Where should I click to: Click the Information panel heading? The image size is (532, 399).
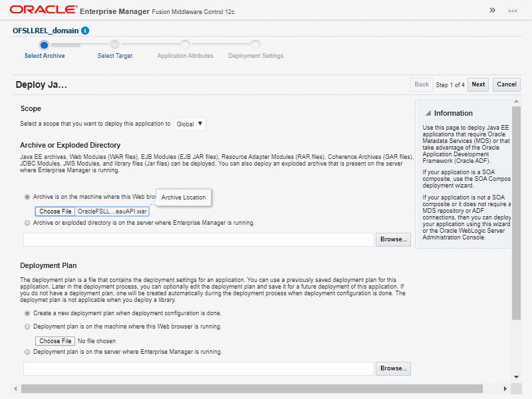coord(454,113)
